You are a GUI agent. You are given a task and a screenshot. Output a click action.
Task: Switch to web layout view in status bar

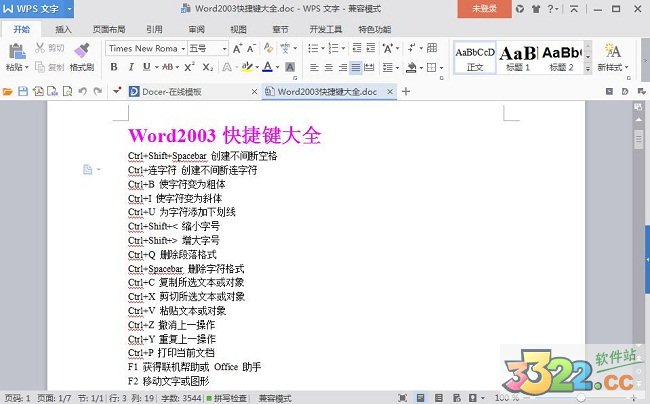[x=456, y=398]
